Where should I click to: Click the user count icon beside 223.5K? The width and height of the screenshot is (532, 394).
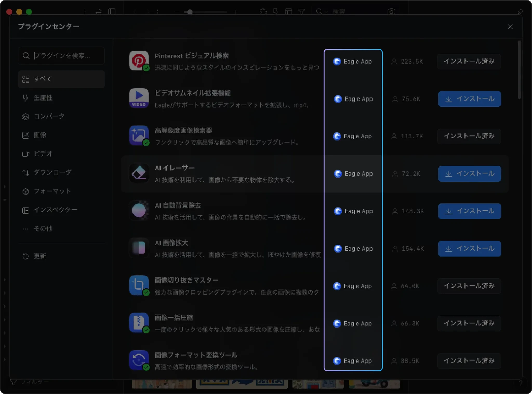(x=394, y=62)
